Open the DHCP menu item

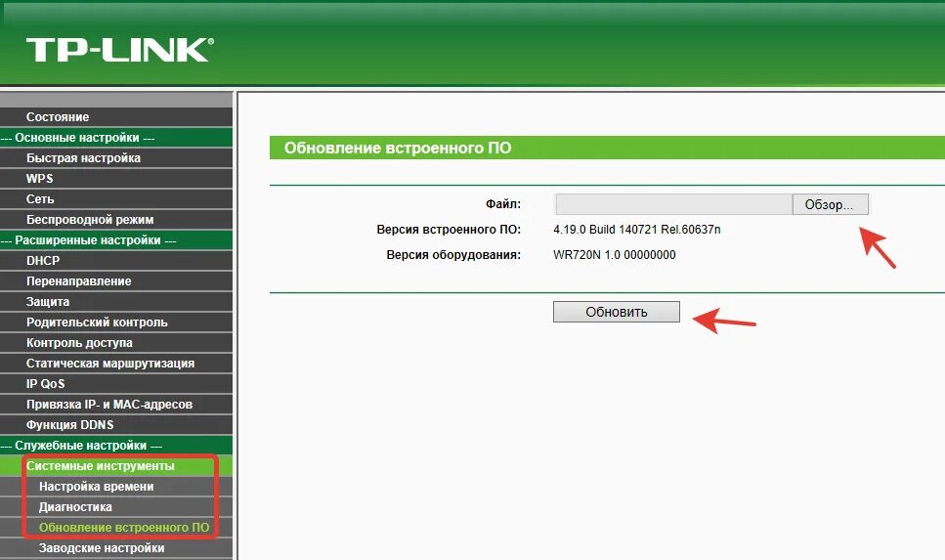click(116, 260)
